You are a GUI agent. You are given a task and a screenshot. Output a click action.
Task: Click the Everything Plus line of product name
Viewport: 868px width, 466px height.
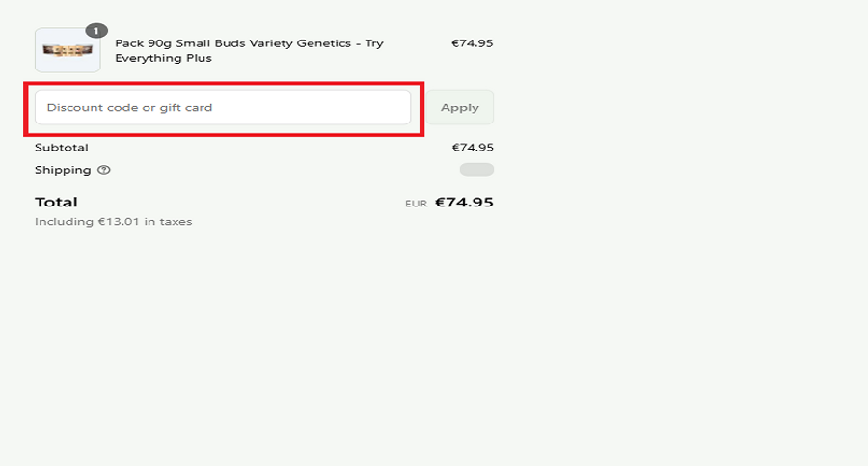click(x=163, y=58)
